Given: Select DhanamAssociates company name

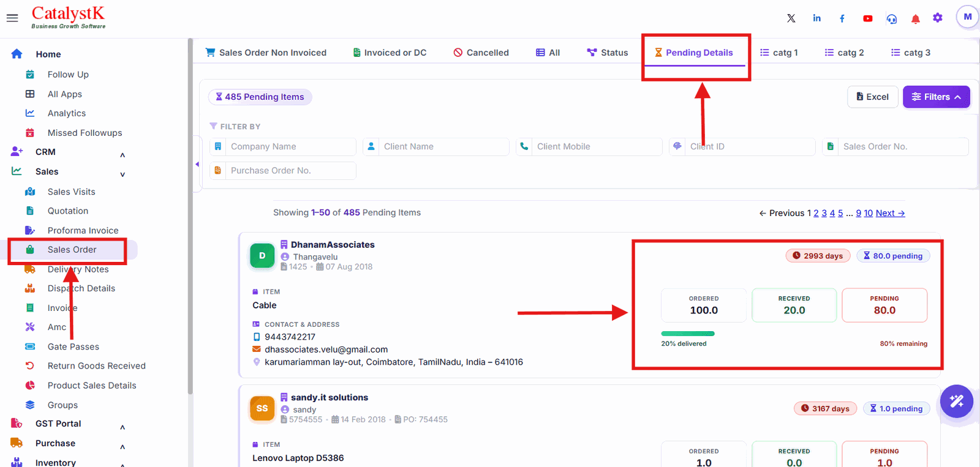Looking at the screenshot, I should click(333, 245).
